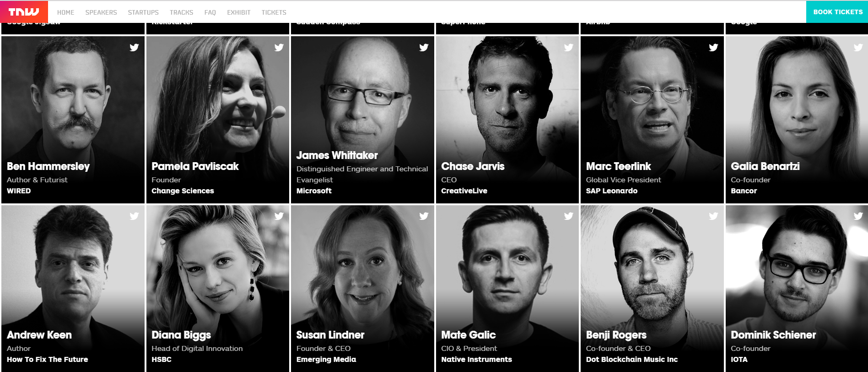
Task: Click the TNW logo
Action: pyautogui.click(x=24, y=12)
